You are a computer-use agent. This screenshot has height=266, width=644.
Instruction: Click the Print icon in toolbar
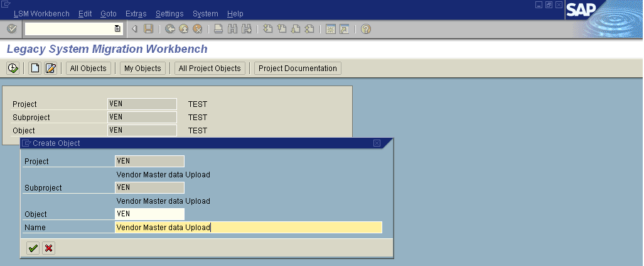tap(218, 29)
